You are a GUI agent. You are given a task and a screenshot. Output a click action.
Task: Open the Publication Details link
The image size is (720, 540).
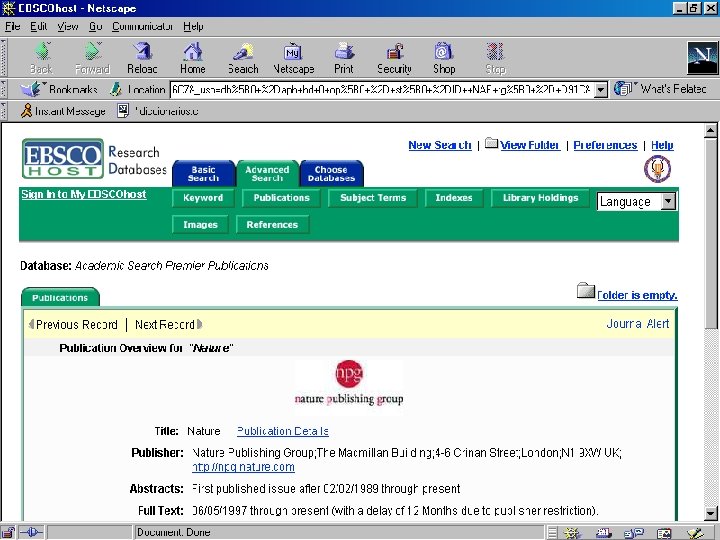[282, 431]
